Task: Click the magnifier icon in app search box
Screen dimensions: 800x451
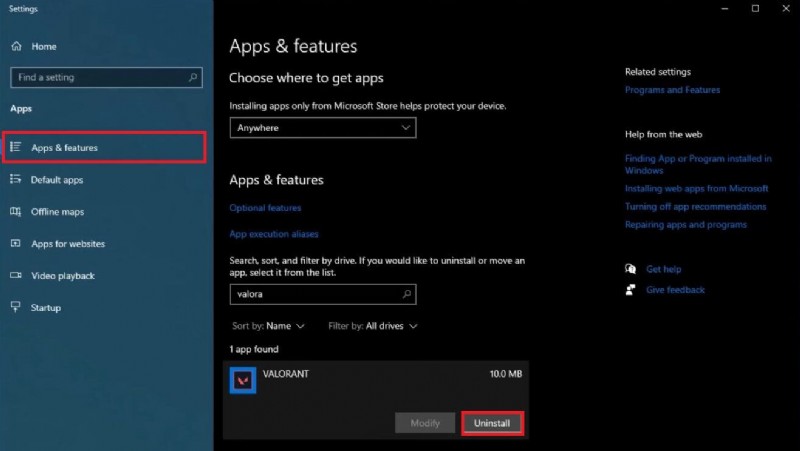Action: point(407,294)
